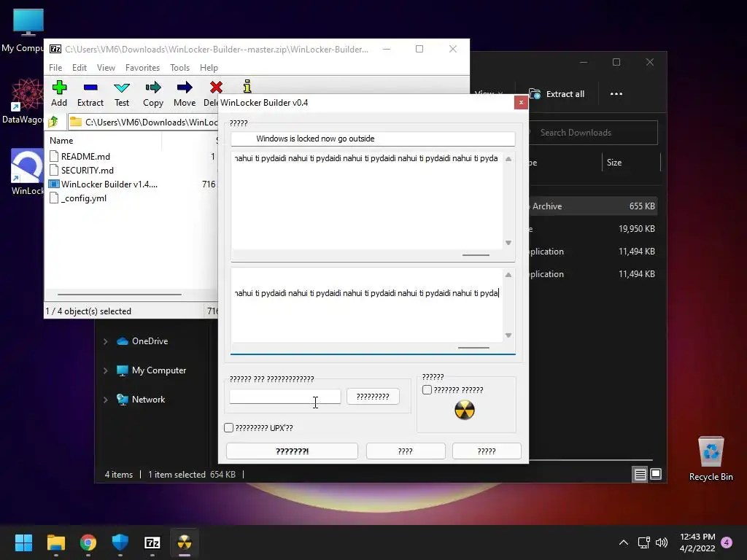Select SECURITY.md in 7-Zip list
This screenshot has height=560, width=747.
point(88,170)
